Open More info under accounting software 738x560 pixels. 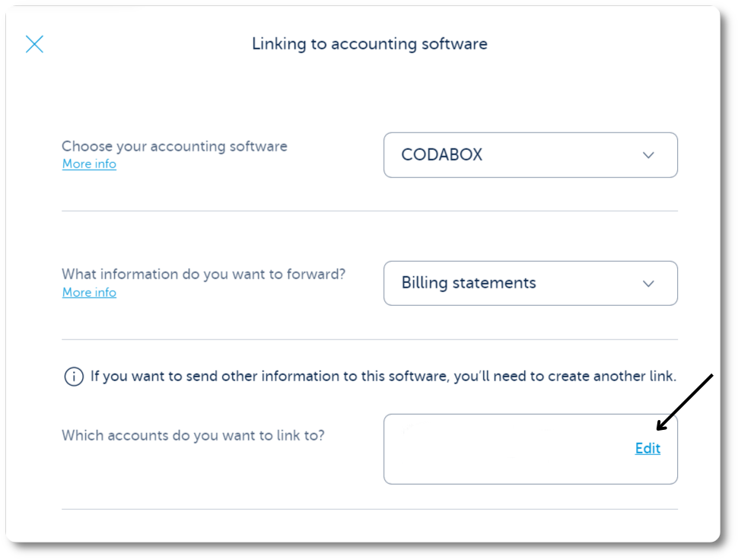pyautogui.click(x=89, y=164)
